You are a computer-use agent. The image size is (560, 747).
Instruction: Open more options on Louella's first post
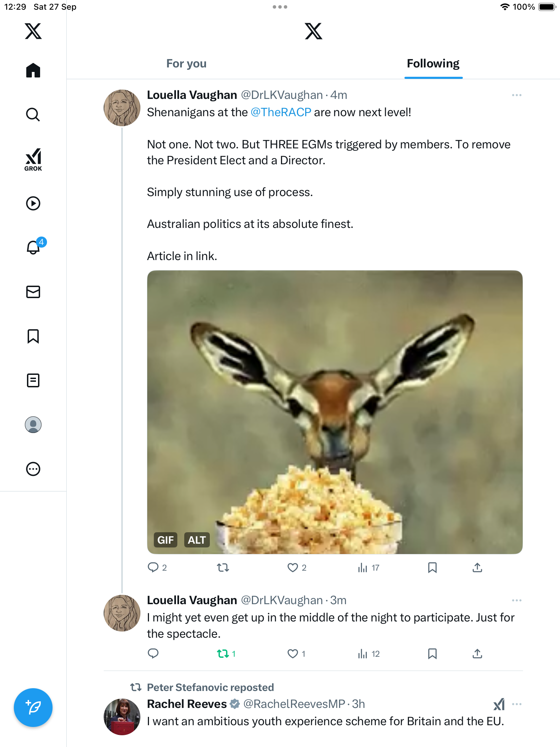click(x=516, y=95)
